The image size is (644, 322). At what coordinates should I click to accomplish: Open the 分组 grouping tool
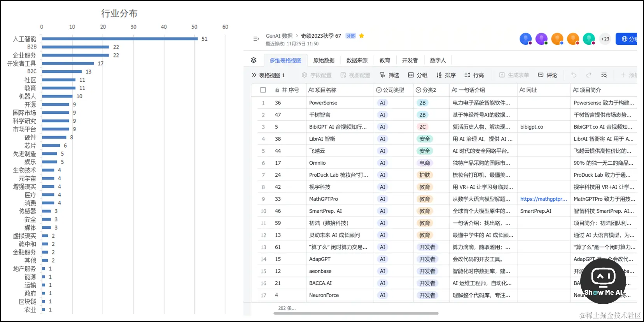418,75
